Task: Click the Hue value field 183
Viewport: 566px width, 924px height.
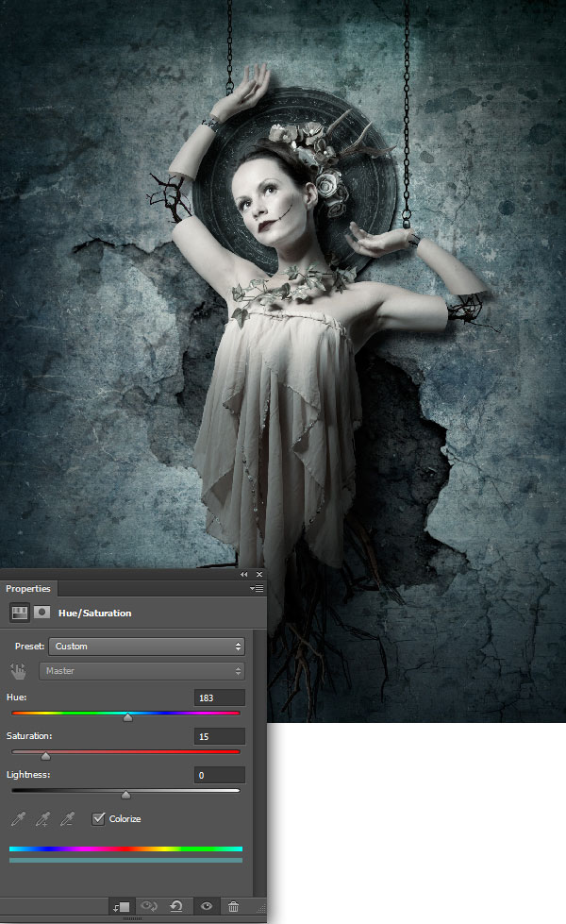Action: tap(219, 697)
